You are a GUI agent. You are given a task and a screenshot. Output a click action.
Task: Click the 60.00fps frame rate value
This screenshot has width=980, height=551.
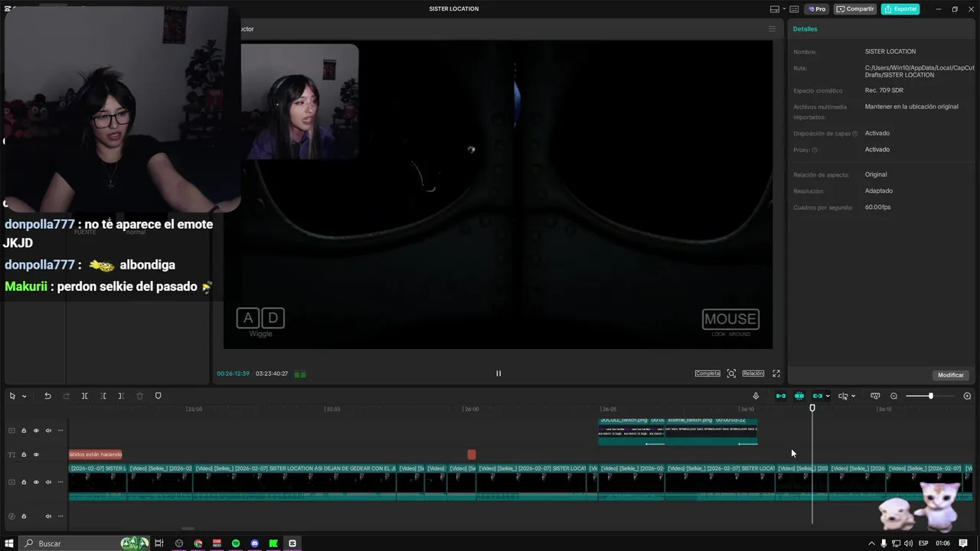(877, 207)
